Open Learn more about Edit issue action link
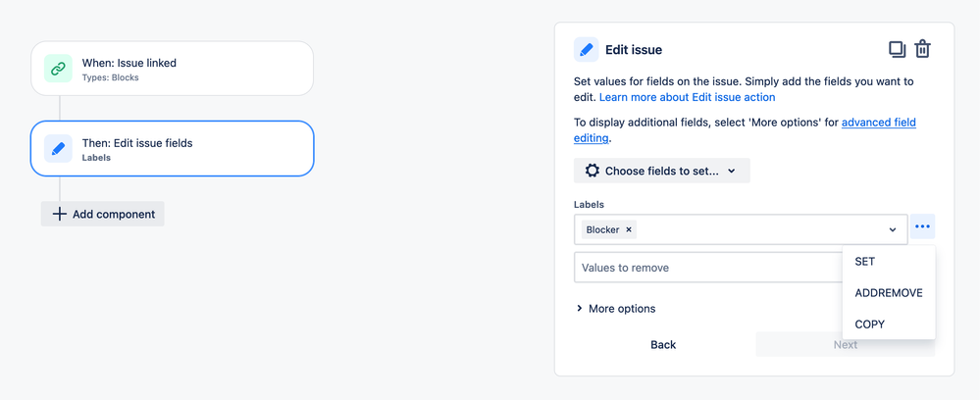 click(688, 97)
